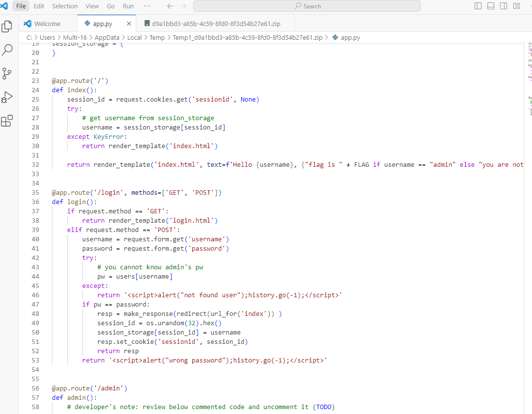Open the Run and Debug view
This screenshot has height=414, width=532.
point(7,97)
